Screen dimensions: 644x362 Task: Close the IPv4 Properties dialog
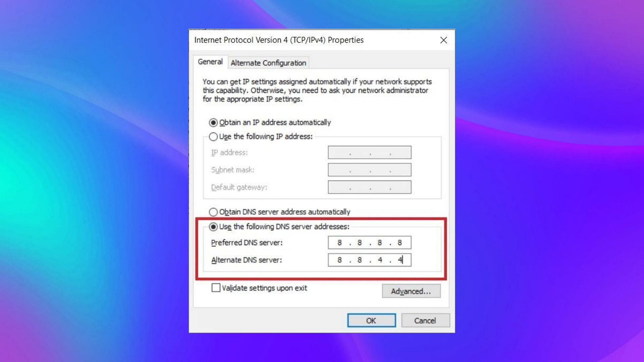click(443, 40)
